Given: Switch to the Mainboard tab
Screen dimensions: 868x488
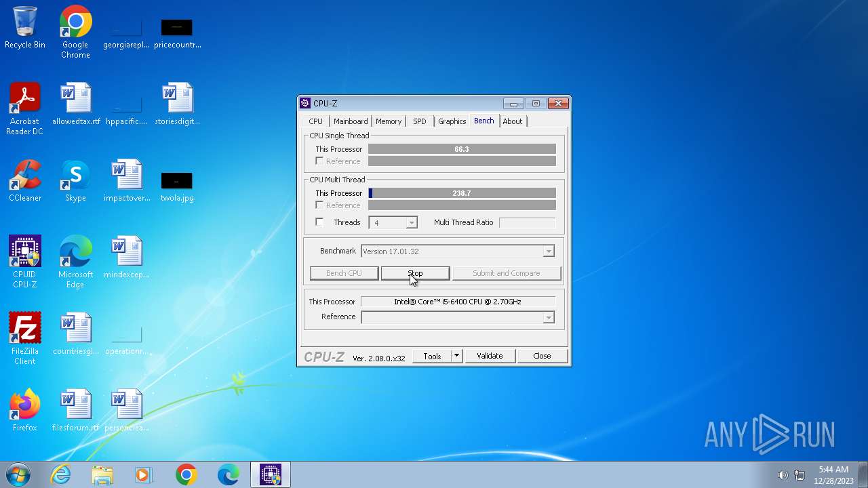Looking at the screenshot, I should 351,121.
